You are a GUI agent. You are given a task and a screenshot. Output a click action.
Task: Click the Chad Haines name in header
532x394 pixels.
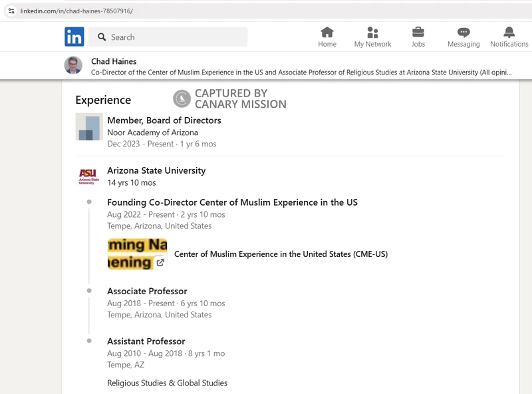tap(114, 61)
